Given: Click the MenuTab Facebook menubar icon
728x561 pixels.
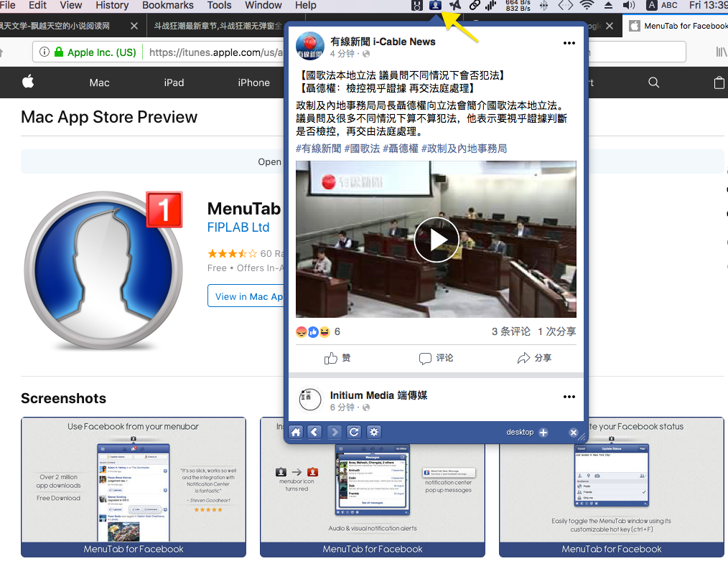Looking at the screenshot, I should 435,5.
